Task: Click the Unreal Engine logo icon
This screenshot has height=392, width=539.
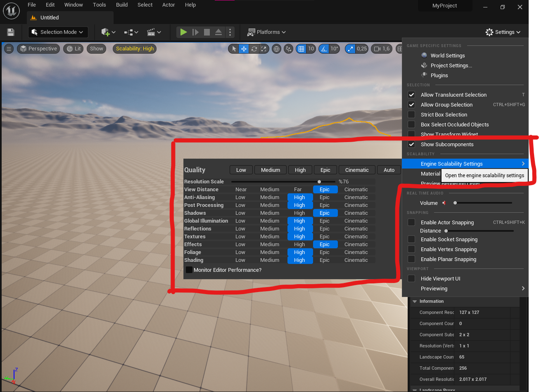Action: tap(11, 11)
